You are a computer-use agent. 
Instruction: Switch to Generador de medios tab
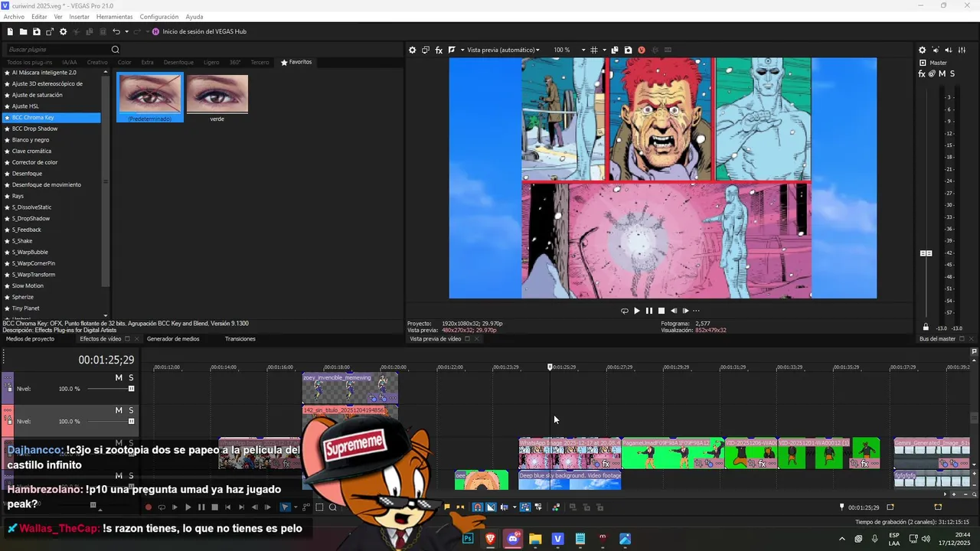pos(173,339)
